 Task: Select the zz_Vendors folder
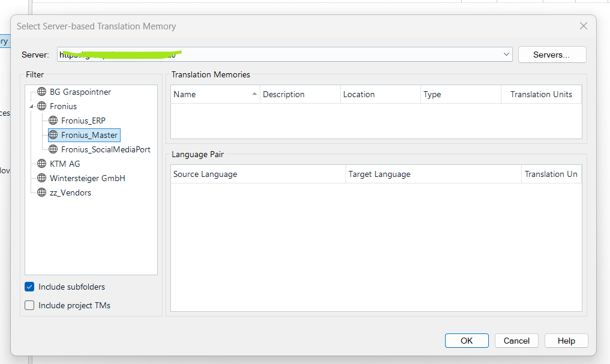(70, 192)
